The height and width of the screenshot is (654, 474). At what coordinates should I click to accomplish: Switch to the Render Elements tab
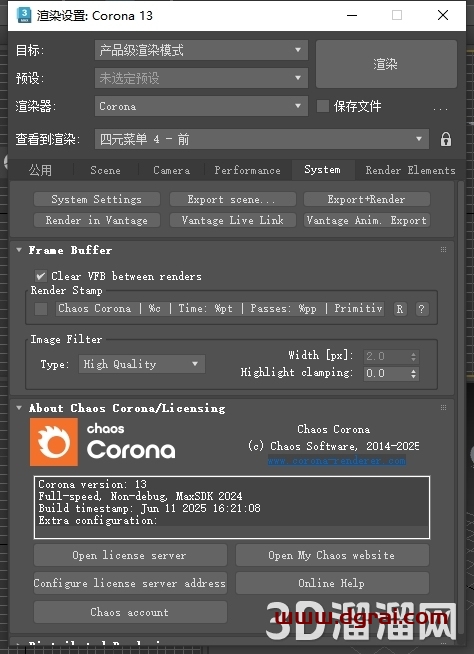(411, 170)
